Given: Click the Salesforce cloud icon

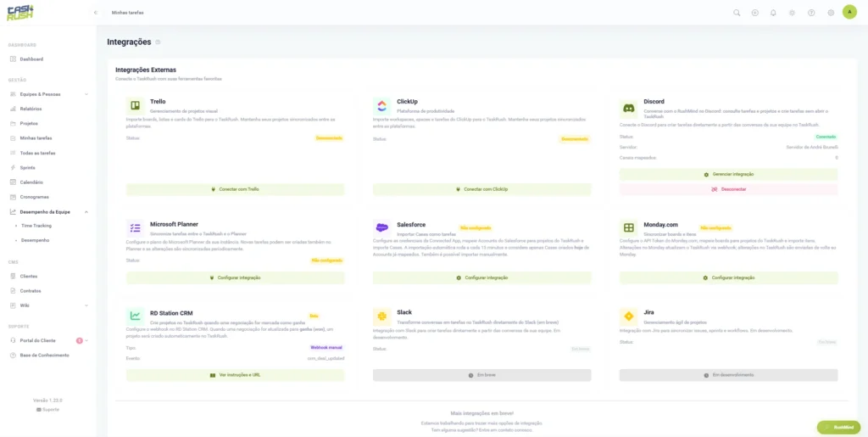Looking at the screenshot, I should pos(381,227).
